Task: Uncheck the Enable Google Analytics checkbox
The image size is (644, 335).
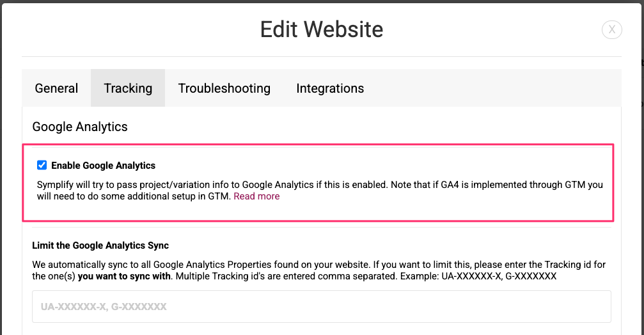Action: [x=42, y=165]
